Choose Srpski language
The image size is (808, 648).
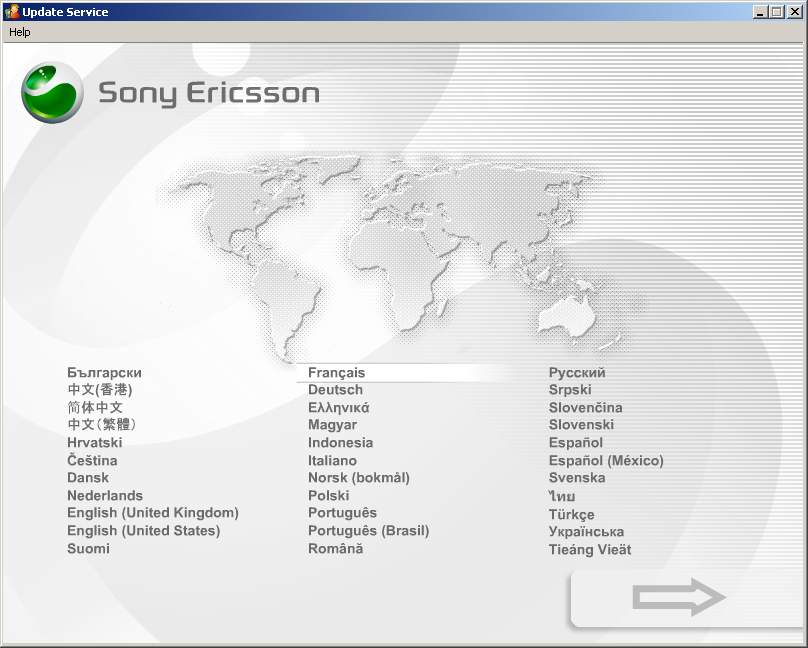(570, 390)
